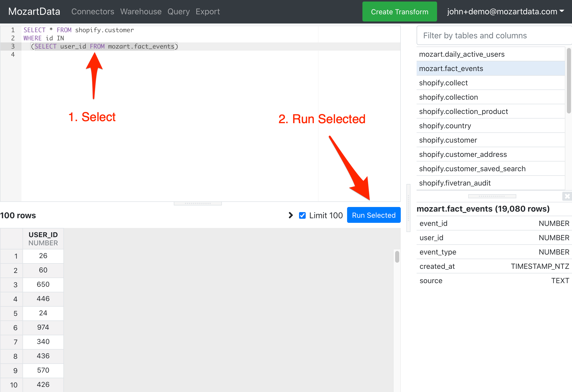Open the Export section

[x=208, y=11]
